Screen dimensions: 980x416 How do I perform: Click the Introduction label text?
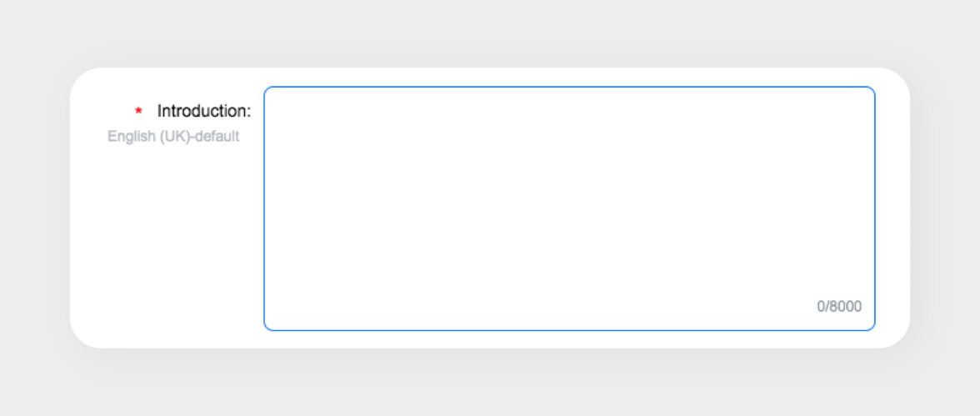[x=203, y=111]
